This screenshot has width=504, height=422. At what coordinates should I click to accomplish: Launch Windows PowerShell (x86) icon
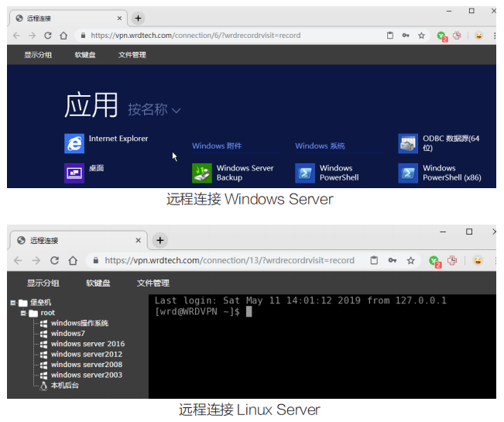click(x=408, y=173)
